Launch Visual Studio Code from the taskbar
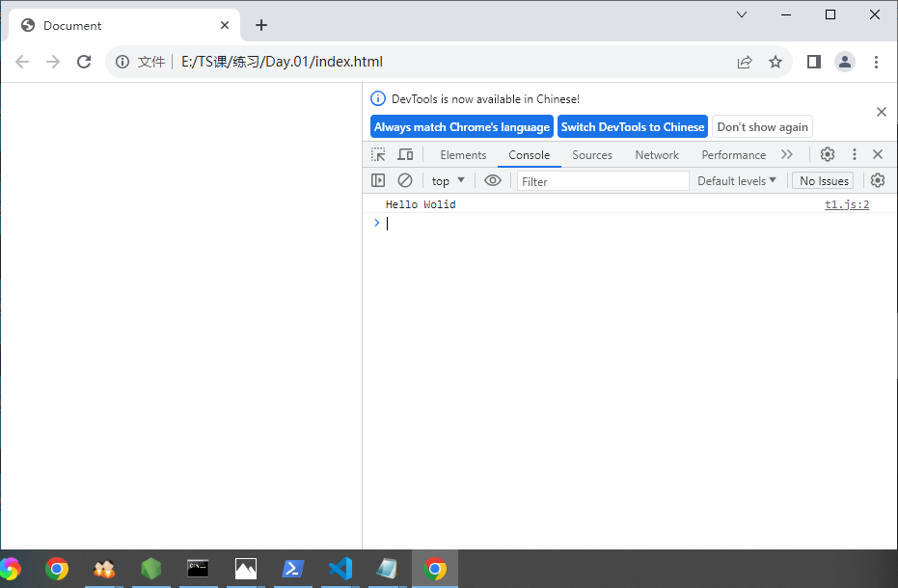The height and width of the screenshot is (588, 898). (x=340, y=569)
